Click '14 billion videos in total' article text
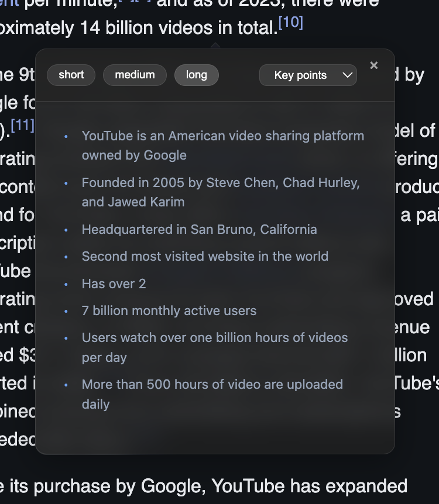Image resolution: width=439 pixels, height=504 pixels. click(x=179, y=27)
